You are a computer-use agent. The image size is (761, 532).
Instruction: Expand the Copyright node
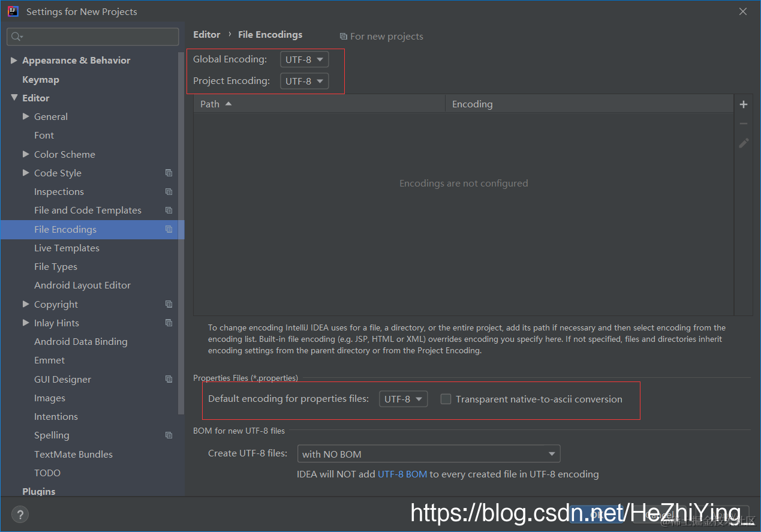coord(26,304)
